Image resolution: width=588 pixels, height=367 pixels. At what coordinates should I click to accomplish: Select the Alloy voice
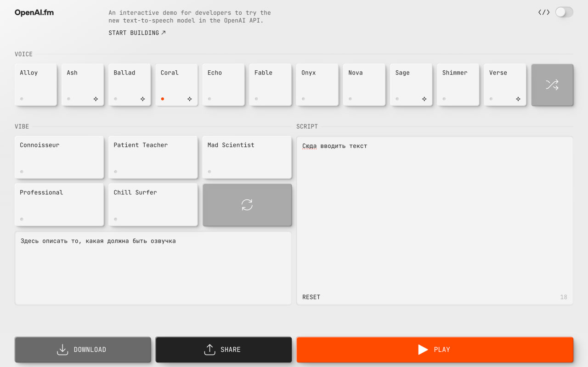pyautogui.click(x=36, y=85)
